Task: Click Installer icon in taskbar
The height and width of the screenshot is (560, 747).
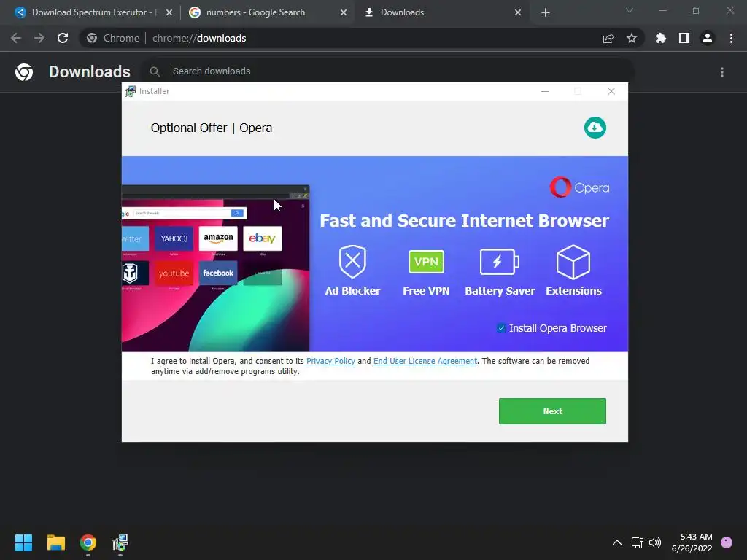Action: 120,542
